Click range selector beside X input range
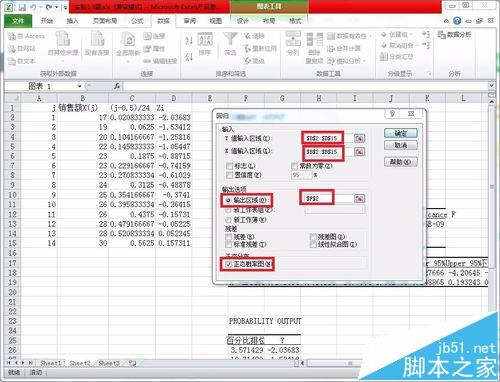Image resolution: width=500 pixels, height=382 pixels. 359,152
